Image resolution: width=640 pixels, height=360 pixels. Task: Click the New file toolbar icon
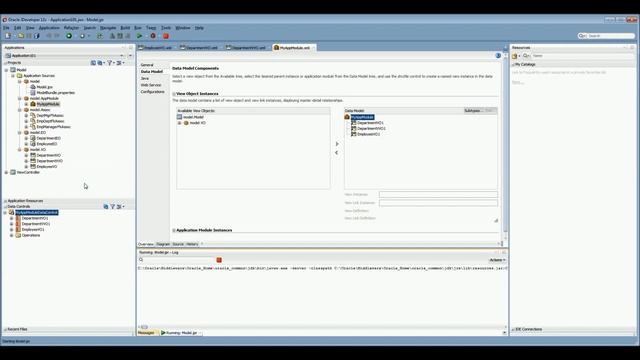[8, 36]
